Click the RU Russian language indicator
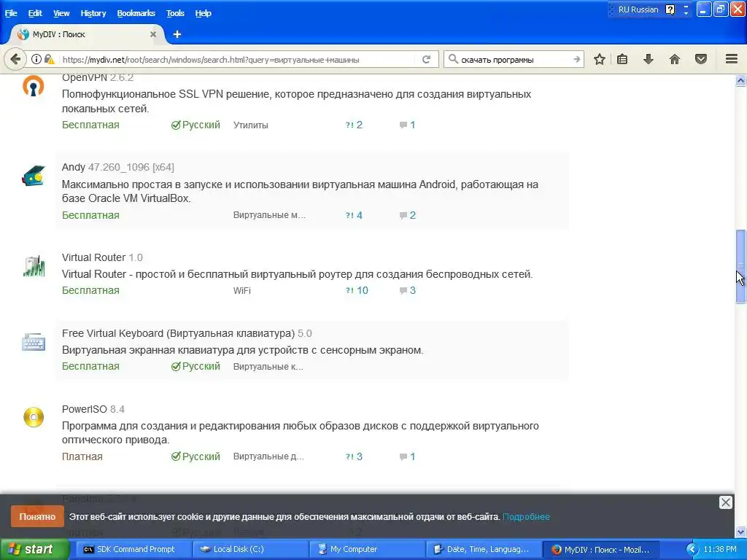Image resolution: width=747 pixels, height=560 pixels. click(638, 9)
